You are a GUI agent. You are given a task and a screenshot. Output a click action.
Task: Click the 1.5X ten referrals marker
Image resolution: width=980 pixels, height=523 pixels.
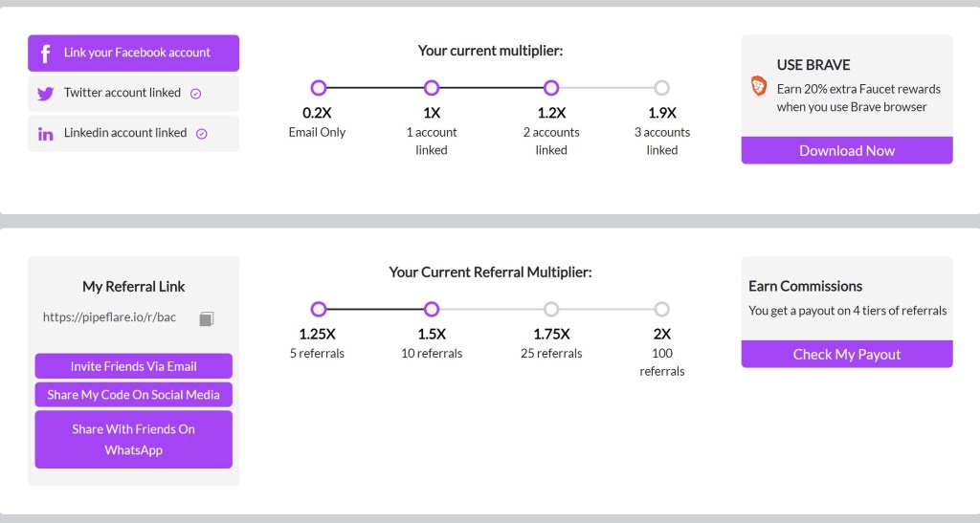(432, 309)
